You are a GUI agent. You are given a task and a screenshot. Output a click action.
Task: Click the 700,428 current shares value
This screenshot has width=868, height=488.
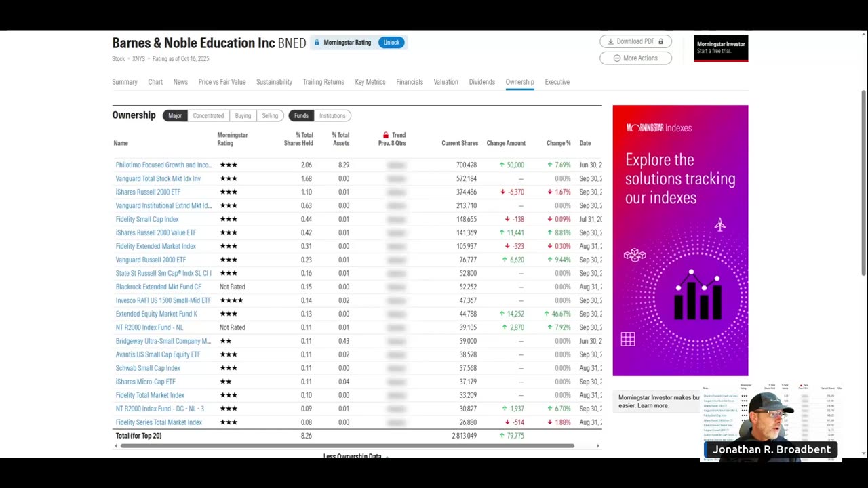coord(467,165)
